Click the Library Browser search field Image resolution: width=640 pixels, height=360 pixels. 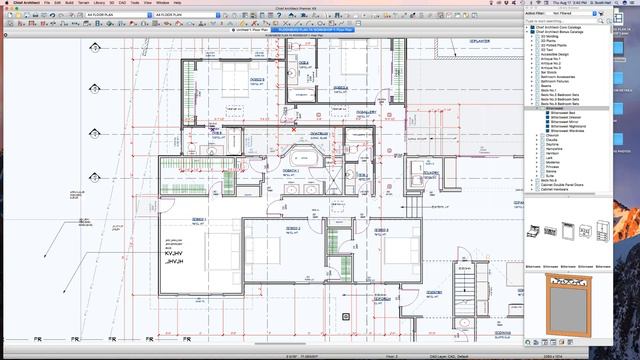[x=561, y=21]
